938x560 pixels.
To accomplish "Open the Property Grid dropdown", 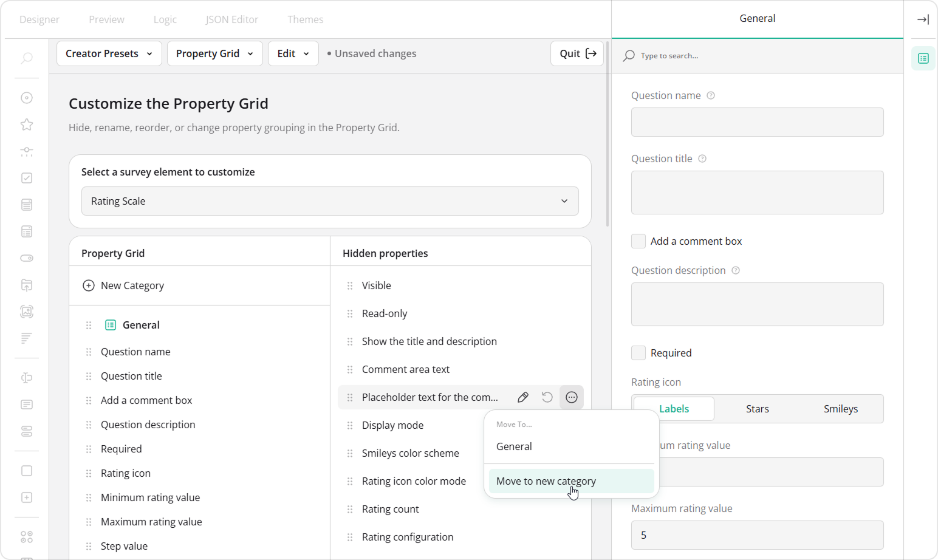I will [x=214, y=53].
